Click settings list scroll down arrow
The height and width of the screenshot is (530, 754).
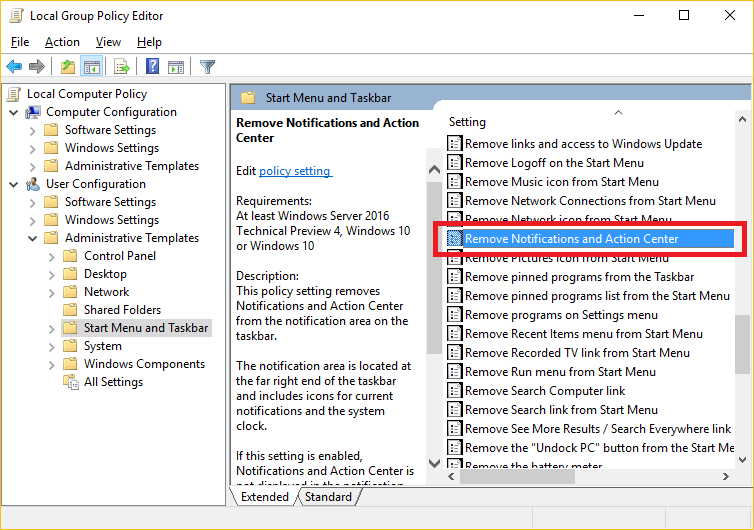pyautogui.click(x=742, y=460)
